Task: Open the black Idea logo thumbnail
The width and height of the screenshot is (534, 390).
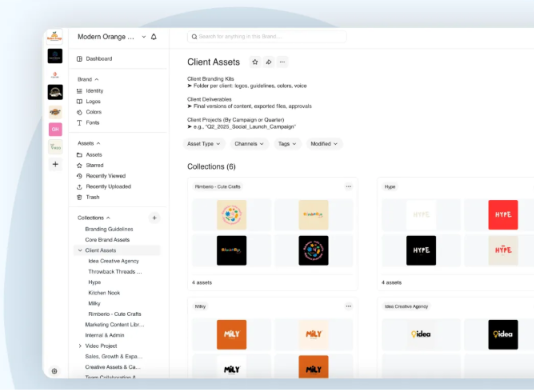Action: click(503, 334)
